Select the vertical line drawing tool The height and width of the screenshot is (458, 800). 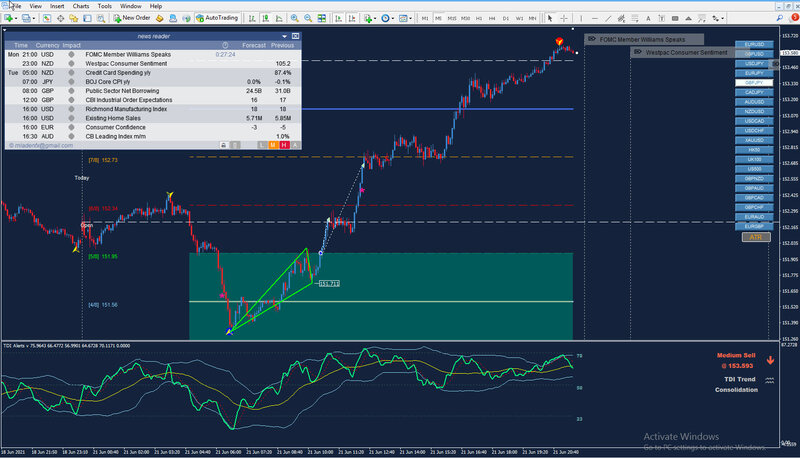pyautogui.click(x=581, y=18)
